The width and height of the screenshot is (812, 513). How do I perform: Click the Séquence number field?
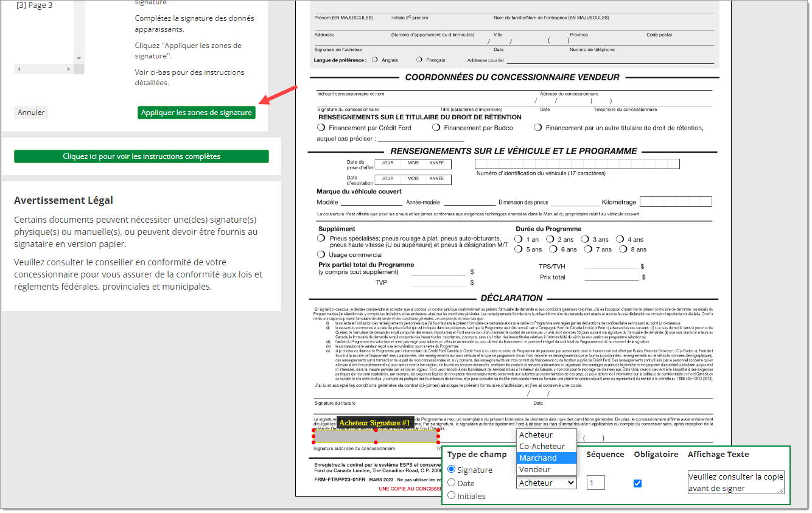(x=596, y=483)
